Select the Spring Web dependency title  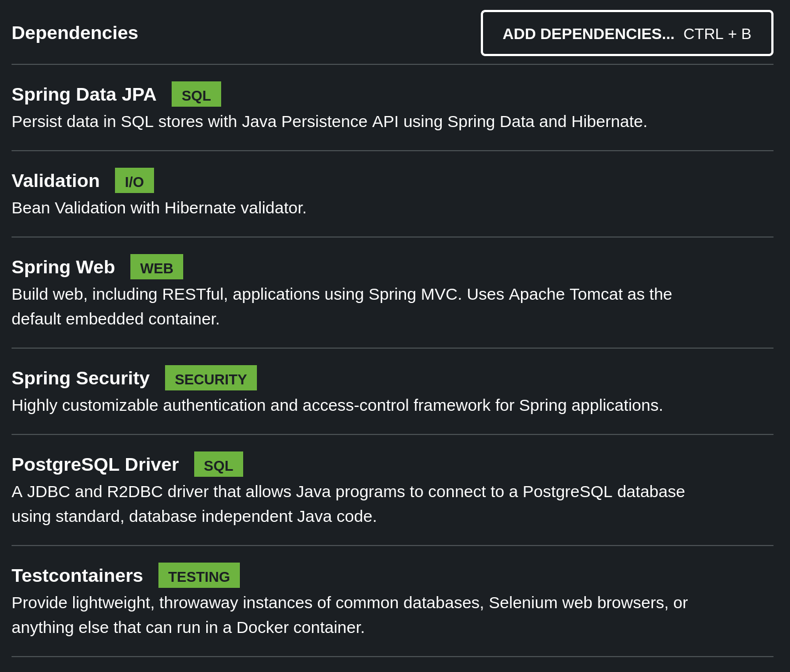click(63, 267)
